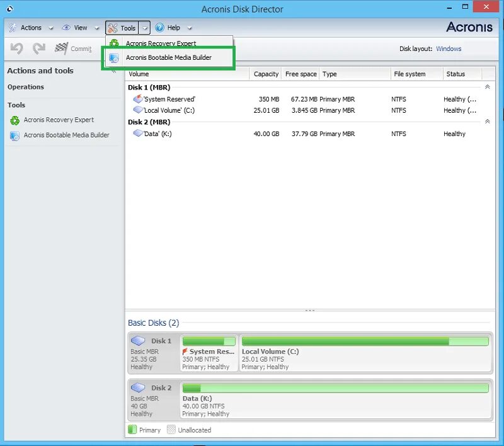Sort by the Volume column header
Image resolution: width=504 pixels, height=446 pixels.
(187, 74)
